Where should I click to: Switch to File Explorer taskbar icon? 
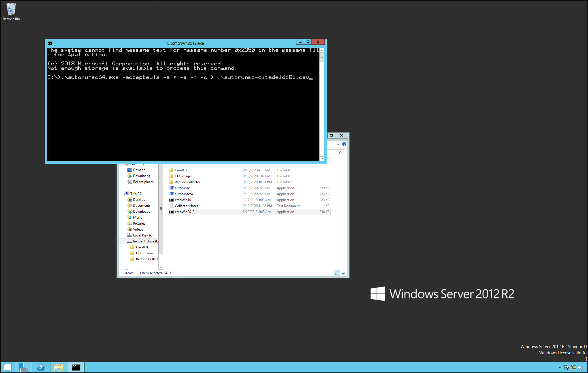59,367
